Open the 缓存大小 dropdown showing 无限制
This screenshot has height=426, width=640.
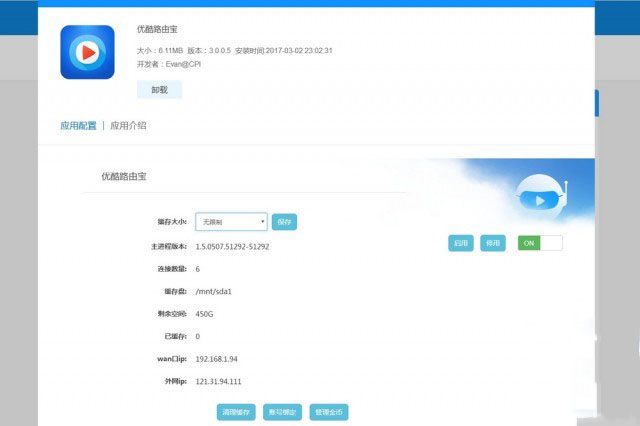231,222
